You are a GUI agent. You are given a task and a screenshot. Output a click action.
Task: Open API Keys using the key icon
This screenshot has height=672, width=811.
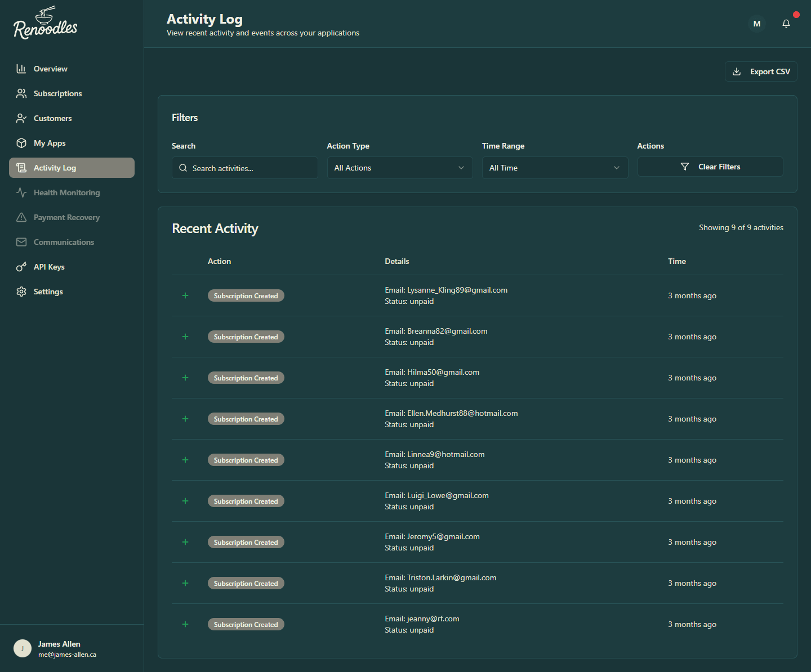(21, 266)
